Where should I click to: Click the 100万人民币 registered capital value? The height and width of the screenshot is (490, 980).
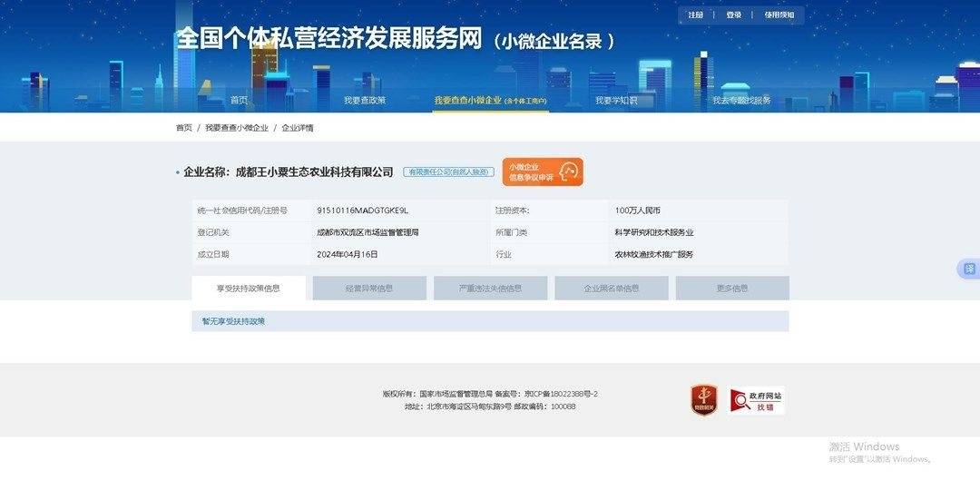click(x=638, y=211)
